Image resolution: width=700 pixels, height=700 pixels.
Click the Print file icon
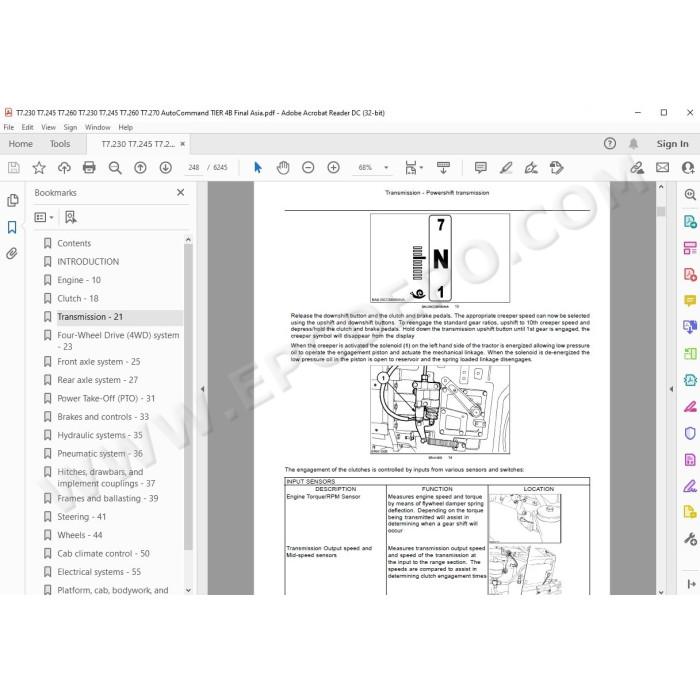tap(89, 168)
